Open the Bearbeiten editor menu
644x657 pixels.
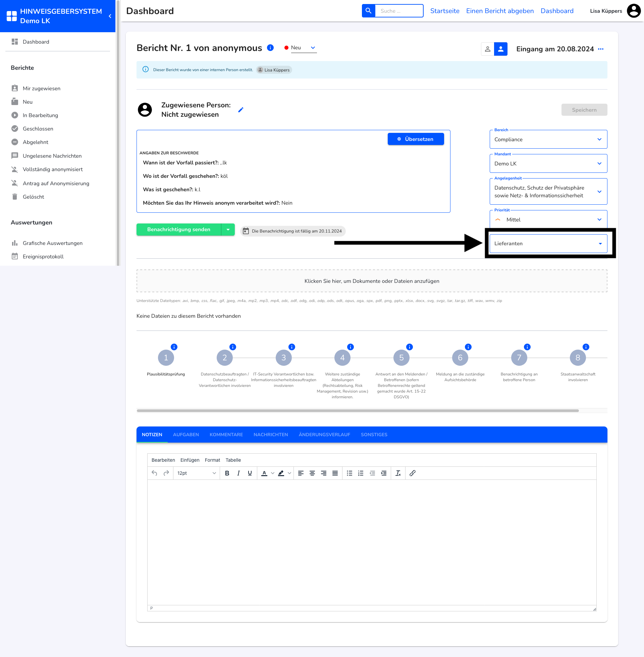click(163, 460)
